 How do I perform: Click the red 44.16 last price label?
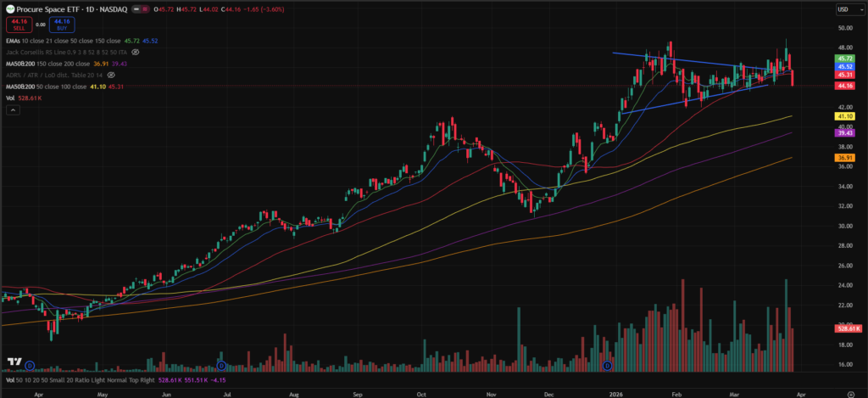click(844, 86)
